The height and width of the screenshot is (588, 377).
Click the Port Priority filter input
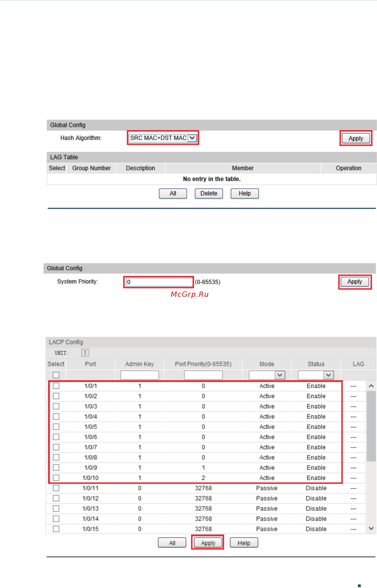point(203,375)
